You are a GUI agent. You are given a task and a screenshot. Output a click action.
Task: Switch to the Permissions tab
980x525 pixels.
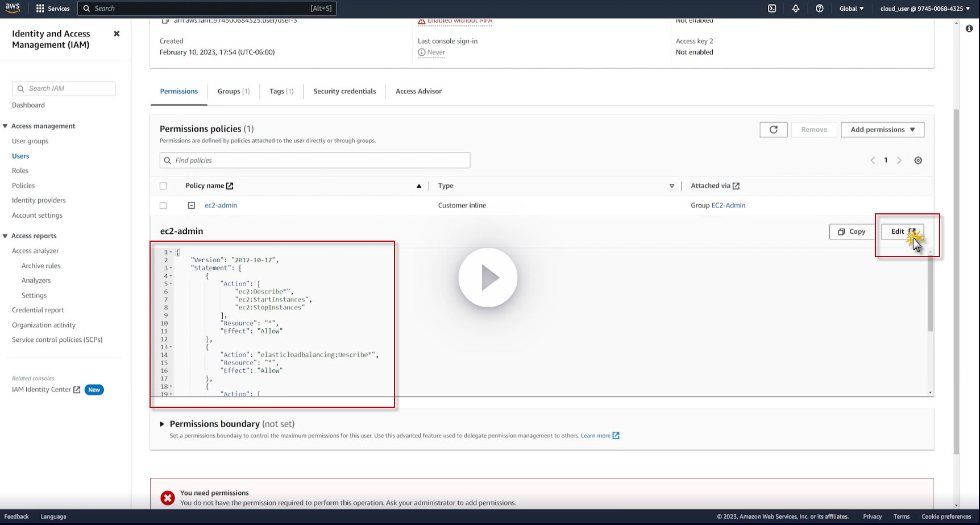[x=179, y=92]
